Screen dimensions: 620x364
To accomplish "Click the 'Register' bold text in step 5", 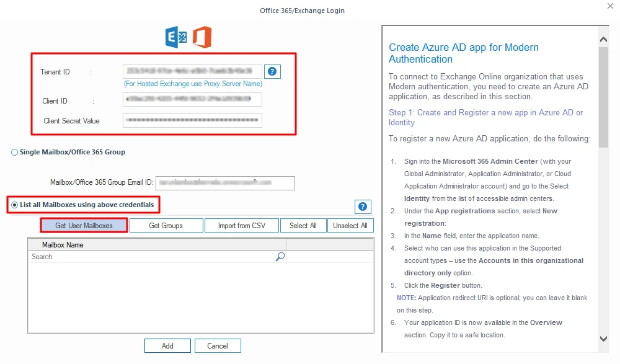I will 446,286.
